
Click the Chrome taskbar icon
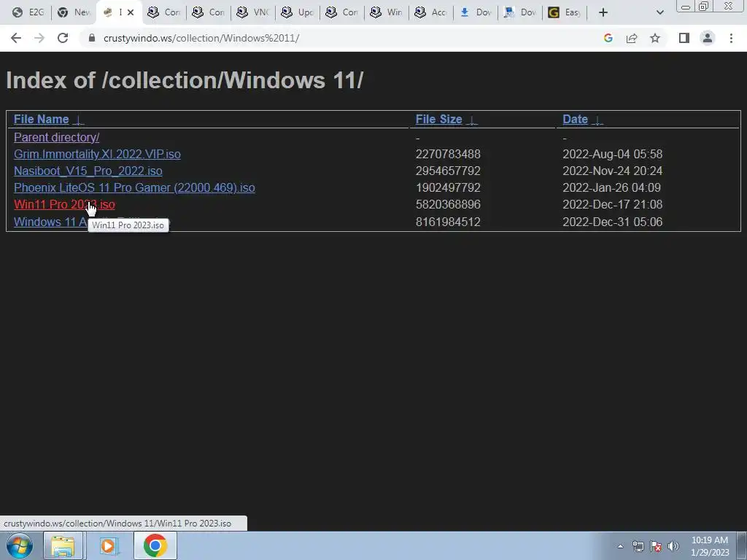(x=155, y=545)
